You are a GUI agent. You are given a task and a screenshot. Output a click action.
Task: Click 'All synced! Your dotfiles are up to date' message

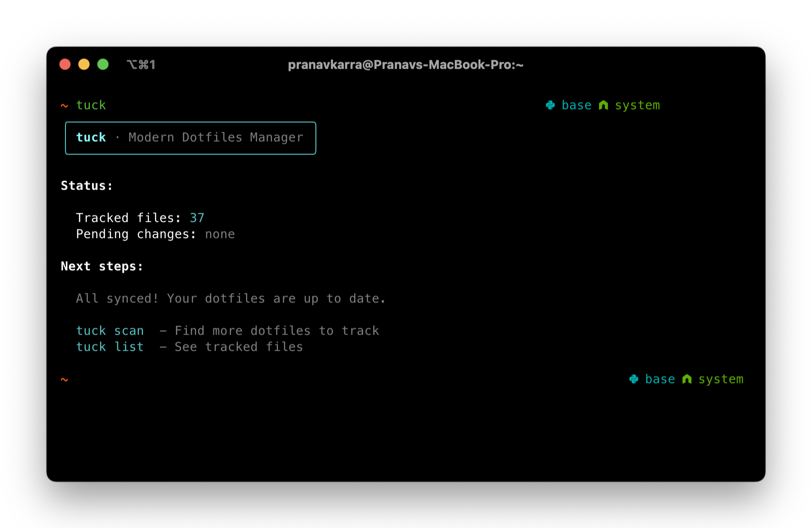pyautogui.click(x=230, y=298)
